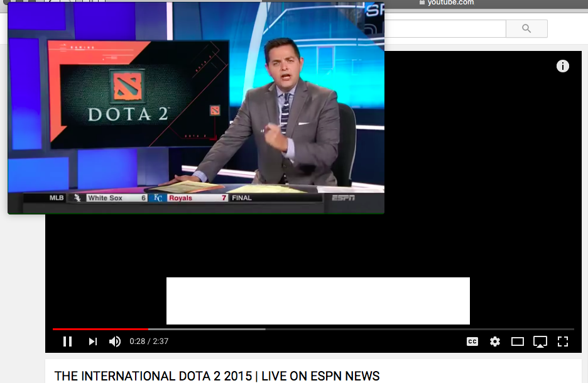This screenshot has height=383, width=588.
Task: Click the 0:28 / 2:37 time display
Action: [149, 341]
